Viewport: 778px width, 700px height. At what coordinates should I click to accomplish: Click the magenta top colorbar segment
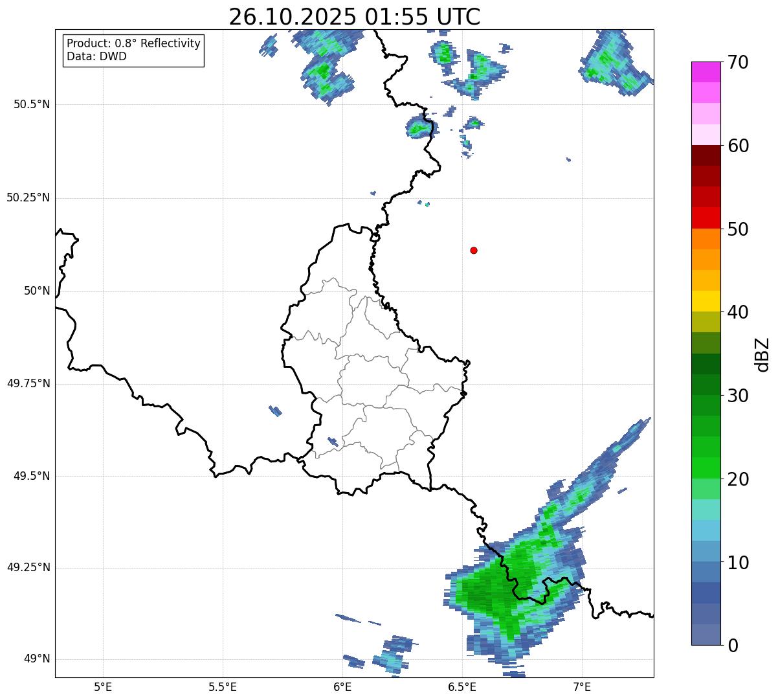[x=706, y=72]
